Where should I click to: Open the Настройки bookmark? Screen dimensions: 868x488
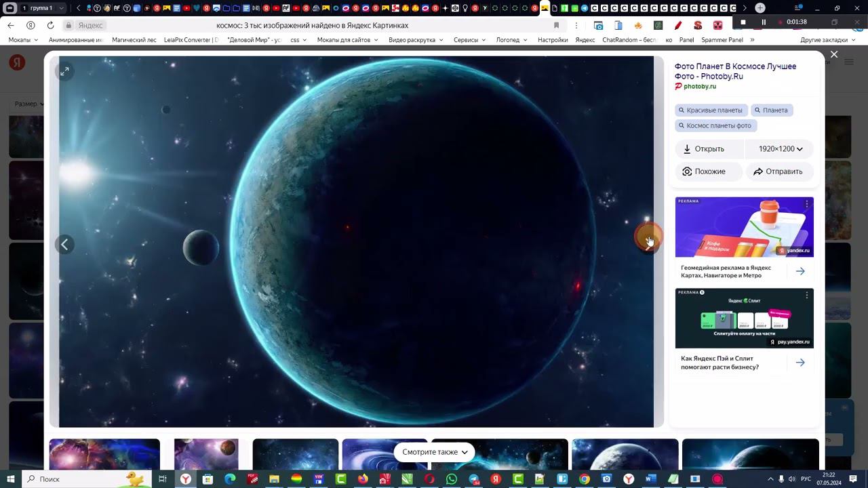553,40
